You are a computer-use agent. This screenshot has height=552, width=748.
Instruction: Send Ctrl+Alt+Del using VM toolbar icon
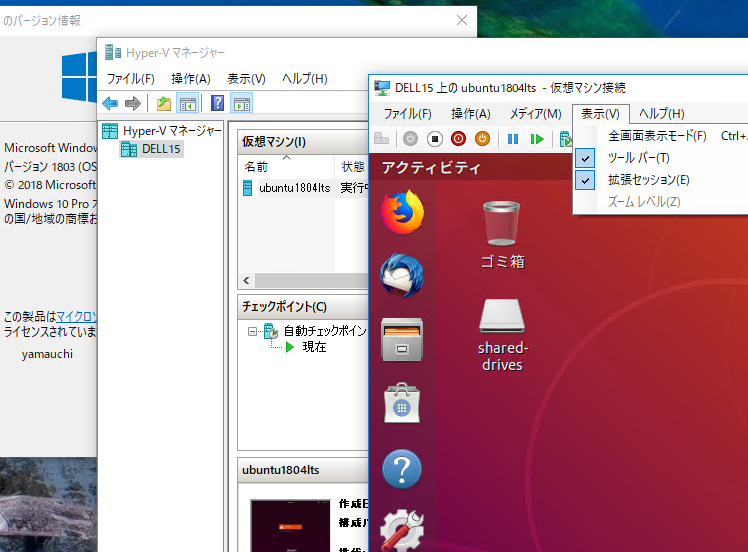point(381,139)
